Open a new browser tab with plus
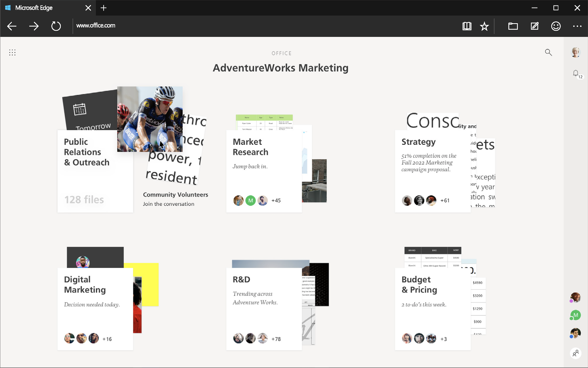This screenshot has width=588, height=368. point(104,8)
